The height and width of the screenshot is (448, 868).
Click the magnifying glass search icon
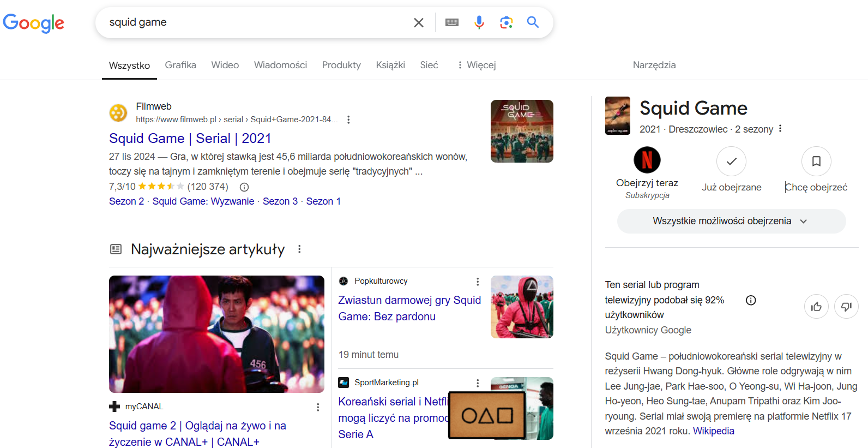pos(533,22)
